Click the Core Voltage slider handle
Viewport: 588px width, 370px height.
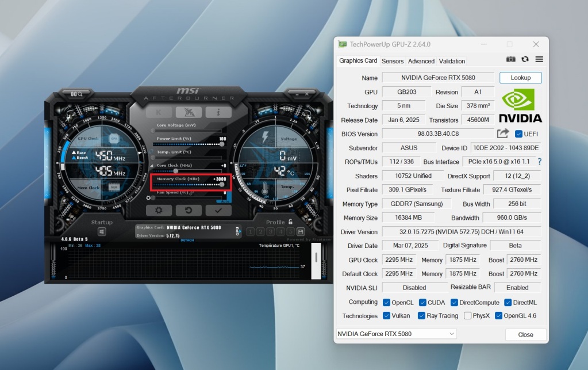[x=153, y=131]
